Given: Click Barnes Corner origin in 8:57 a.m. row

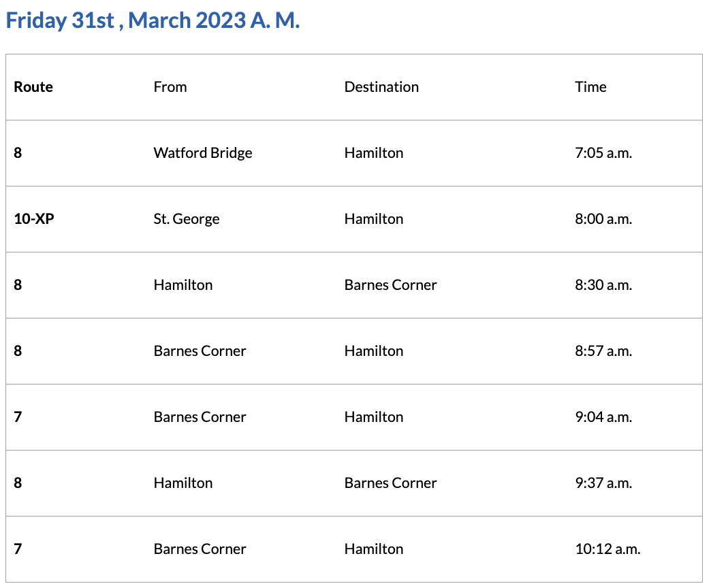Looking at the screenshot, I should click(200, 351).
